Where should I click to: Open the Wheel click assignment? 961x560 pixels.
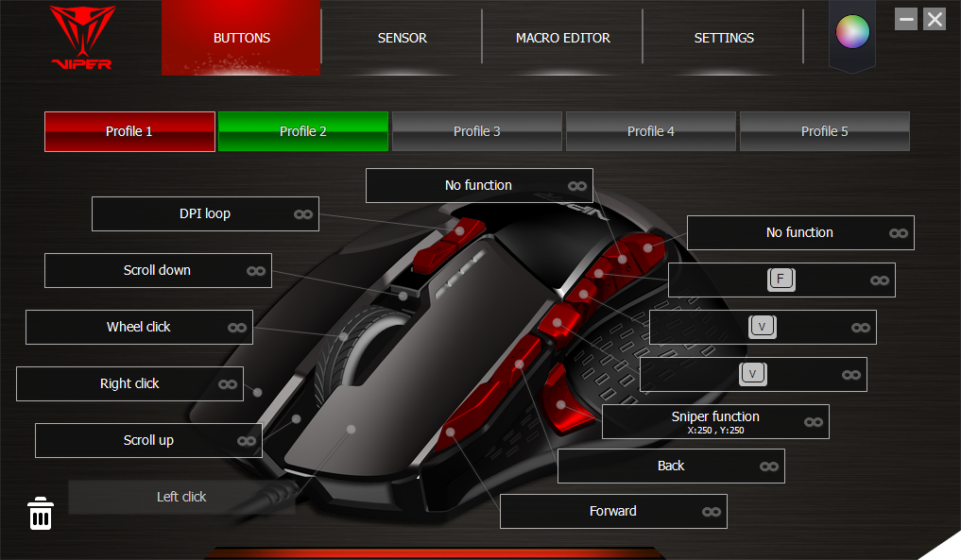tap(139, 327)
